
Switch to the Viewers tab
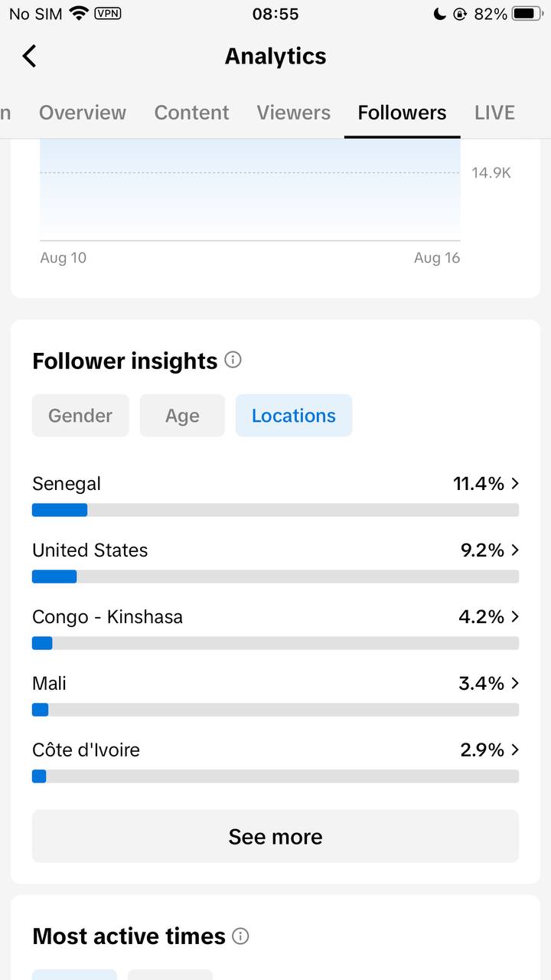(294, 113)
